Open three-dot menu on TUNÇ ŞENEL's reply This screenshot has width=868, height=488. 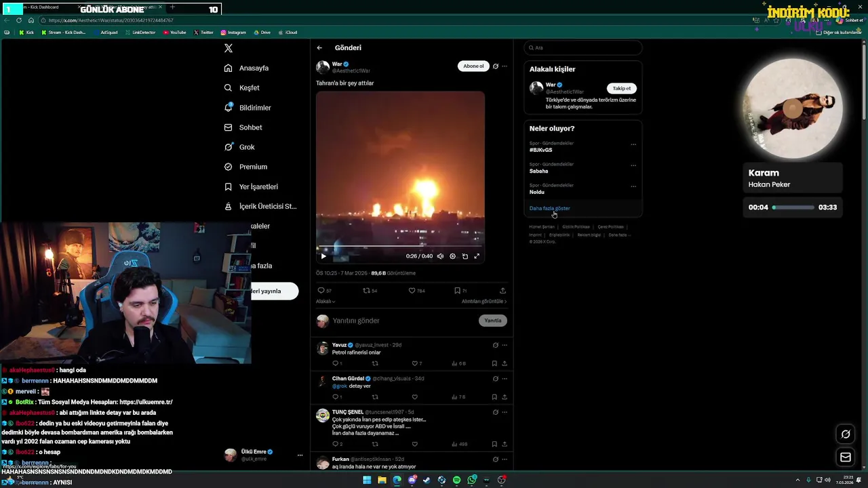tap(505, 412)
